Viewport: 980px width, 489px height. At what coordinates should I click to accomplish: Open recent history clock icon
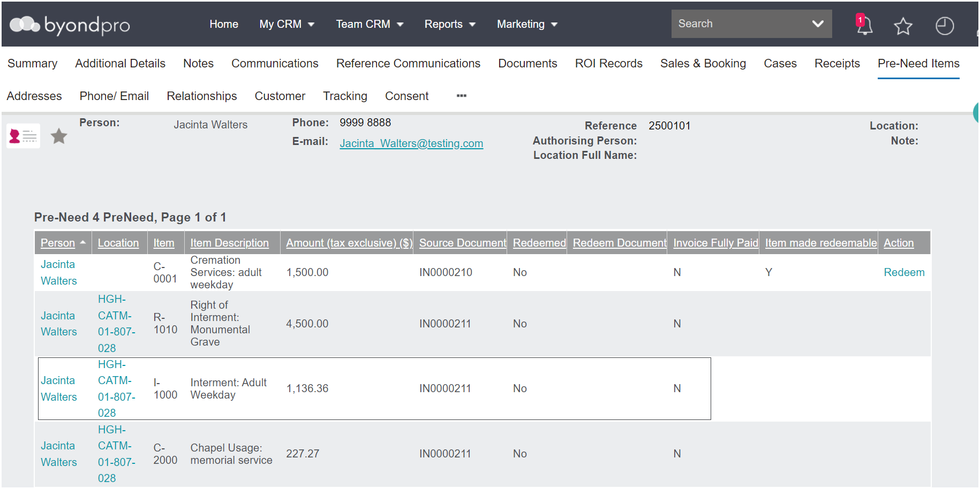pyautogui.click(x=945, y=25)
